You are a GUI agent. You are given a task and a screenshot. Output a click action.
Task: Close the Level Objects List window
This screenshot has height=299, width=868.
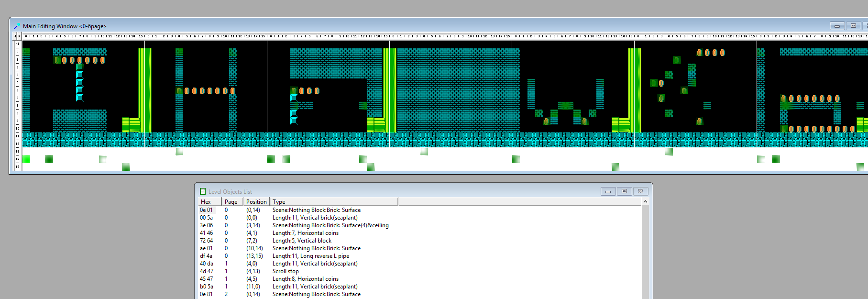640,191
